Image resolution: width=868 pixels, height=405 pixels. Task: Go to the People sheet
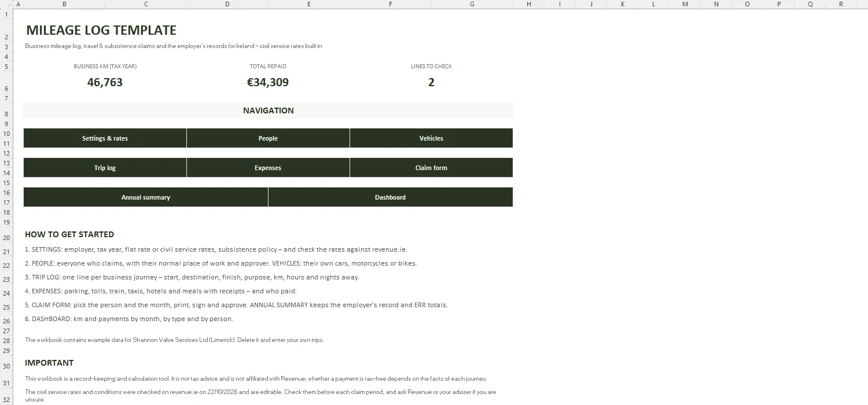click(x=268, y=138)
